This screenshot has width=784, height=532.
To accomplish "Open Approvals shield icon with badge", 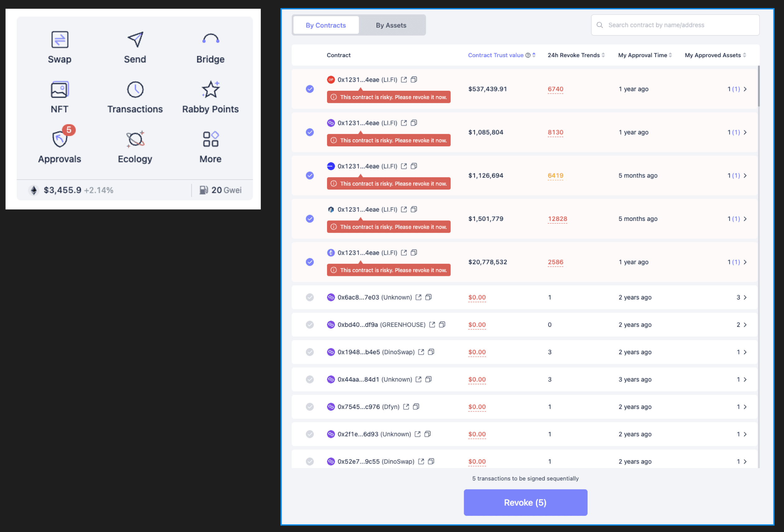I will 60,139.
